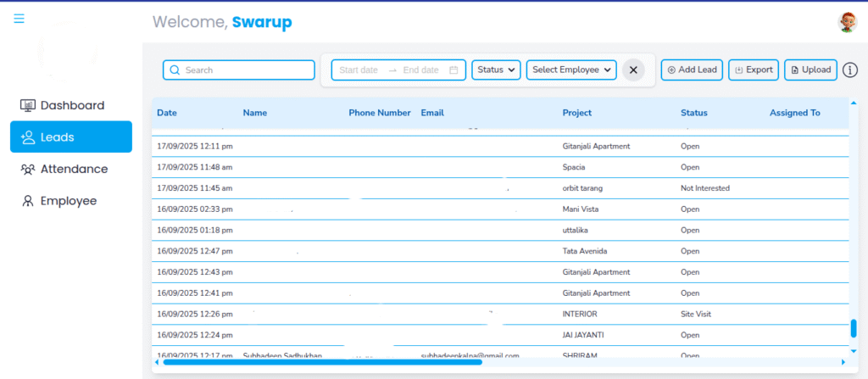This screenshot has height=379, width=868.
Task: Click the End date field
Action: tap(421, 70)
